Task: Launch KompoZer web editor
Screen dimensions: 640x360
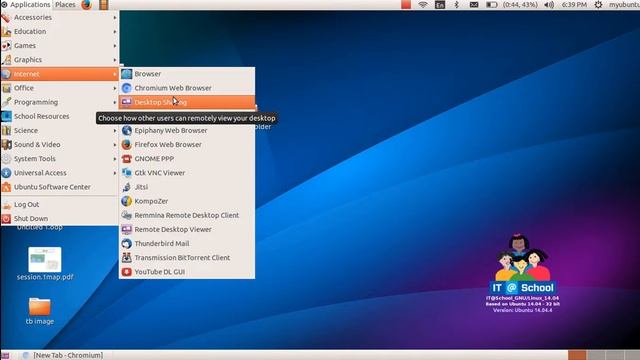Action: pyautogui.click(x=187, y=201)
